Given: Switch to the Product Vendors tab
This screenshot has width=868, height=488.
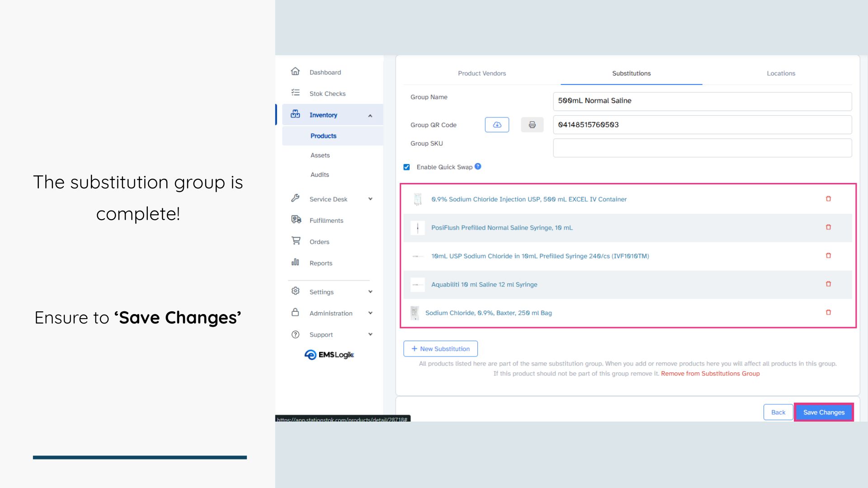Looking at the screenshot, I should 481,73.
